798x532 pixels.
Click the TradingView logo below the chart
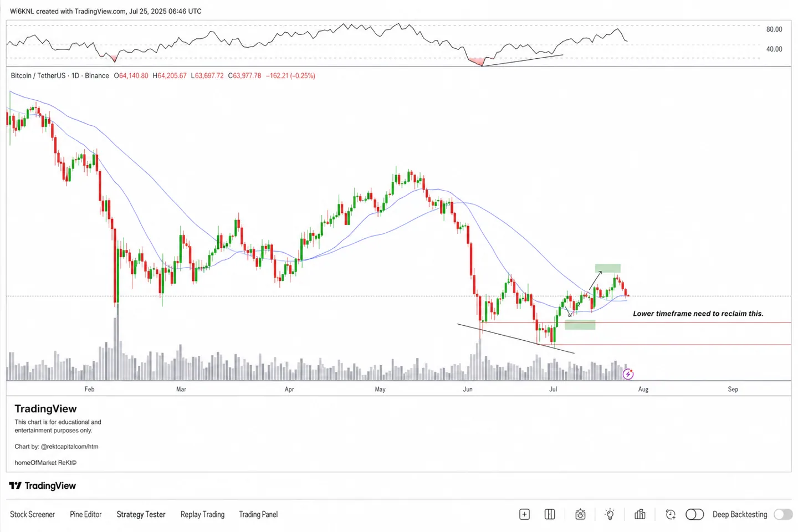(43, 486)
